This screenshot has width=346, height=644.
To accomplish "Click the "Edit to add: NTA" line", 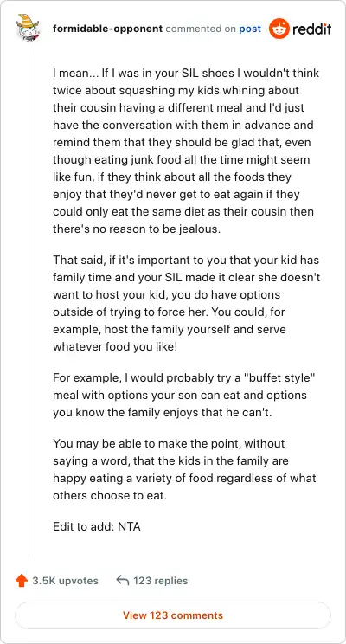I will [x=97, y=526].
